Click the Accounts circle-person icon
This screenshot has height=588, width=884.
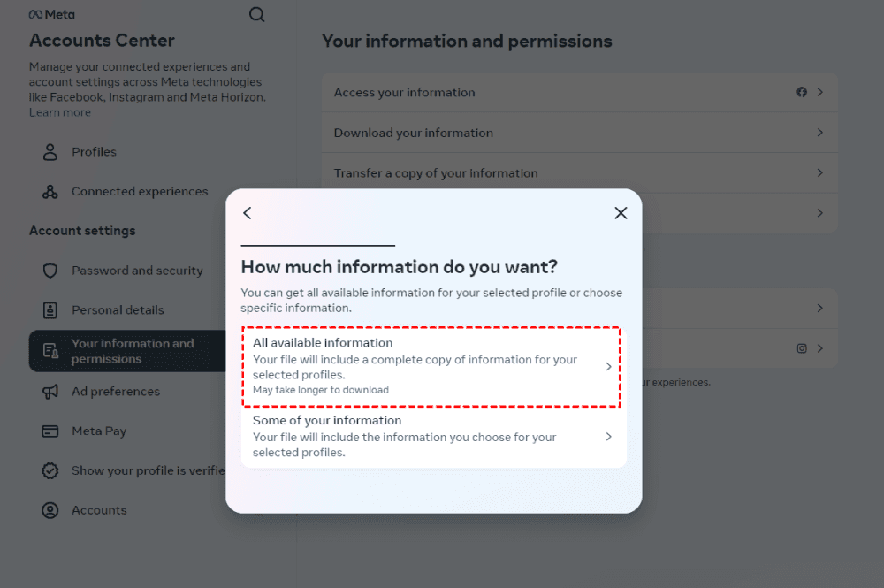tap(50, 510)
